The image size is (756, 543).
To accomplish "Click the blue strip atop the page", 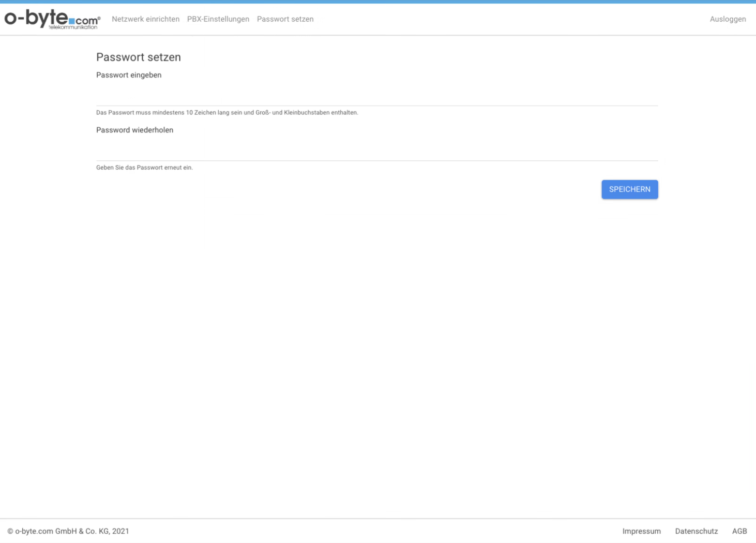I will [377, 2].
